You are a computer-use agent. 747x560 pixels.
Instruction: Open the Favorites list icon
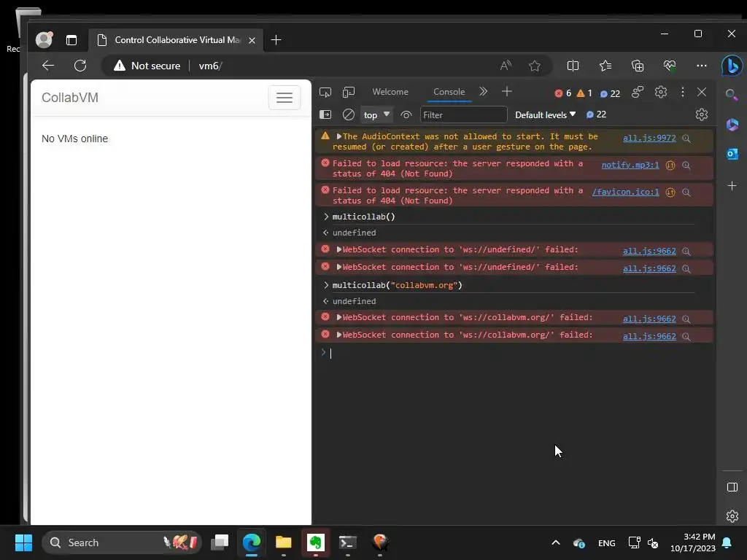[x=605, y=66]
